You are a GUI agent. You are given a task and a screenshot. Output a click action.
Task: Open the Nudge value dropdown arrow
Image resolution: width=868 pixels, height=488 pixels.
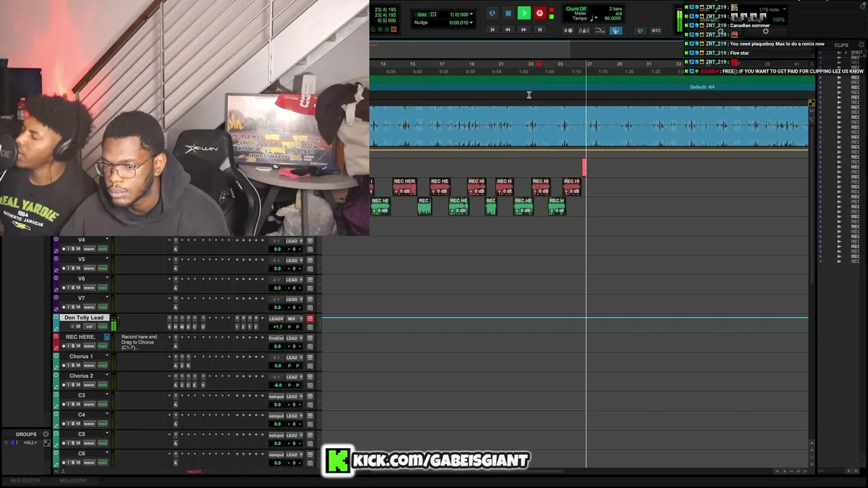tap(471, 23)
